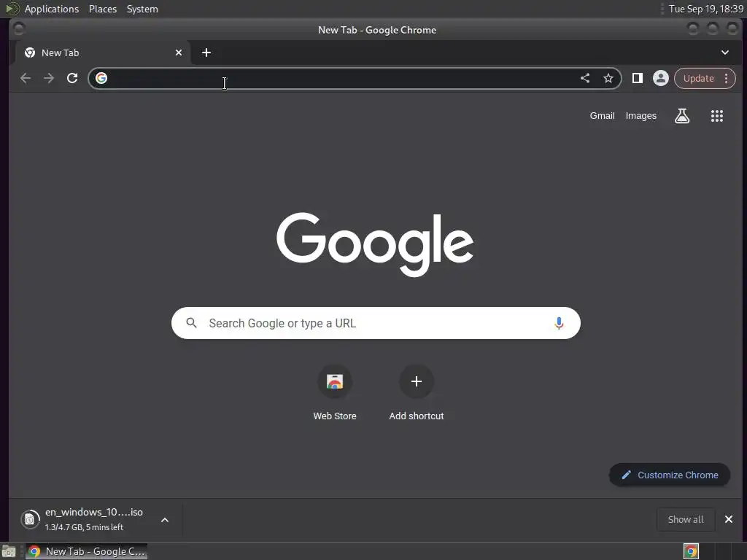Click Chrome icon in system tray

click(x=691, y=551)
